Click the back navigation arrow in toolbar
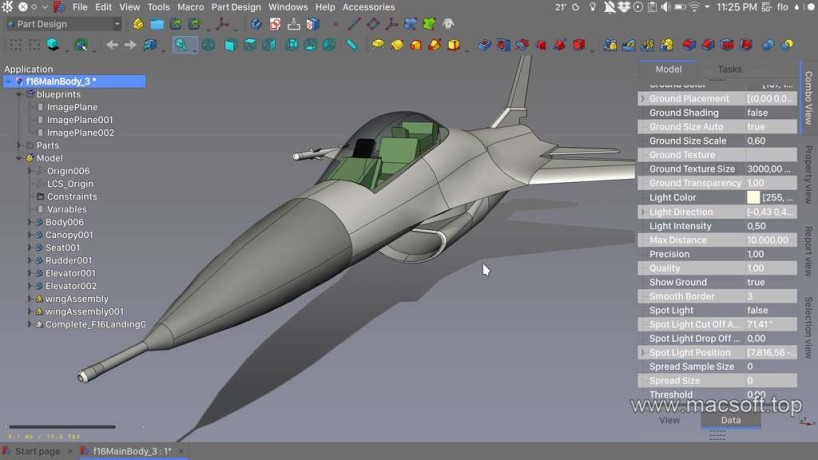818x460 pixels. pyautogui.click(x=112, y=45)
